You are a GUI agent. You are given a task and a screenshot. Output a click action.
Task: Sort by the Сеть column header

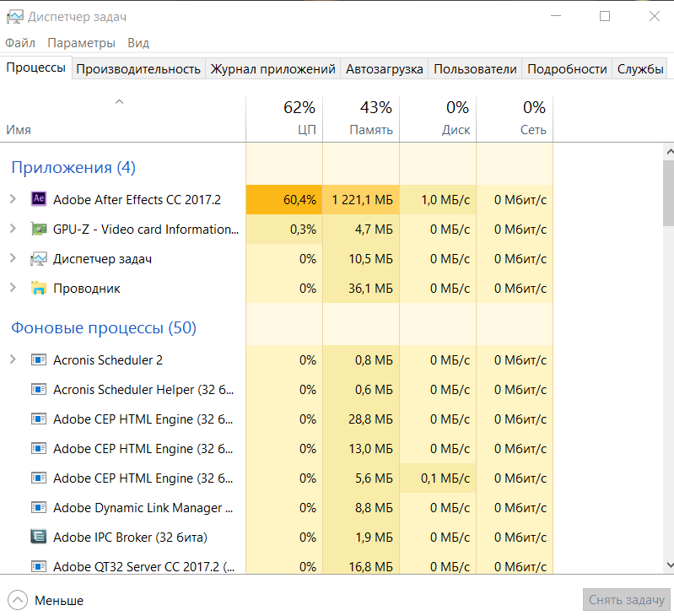(515, 119)
